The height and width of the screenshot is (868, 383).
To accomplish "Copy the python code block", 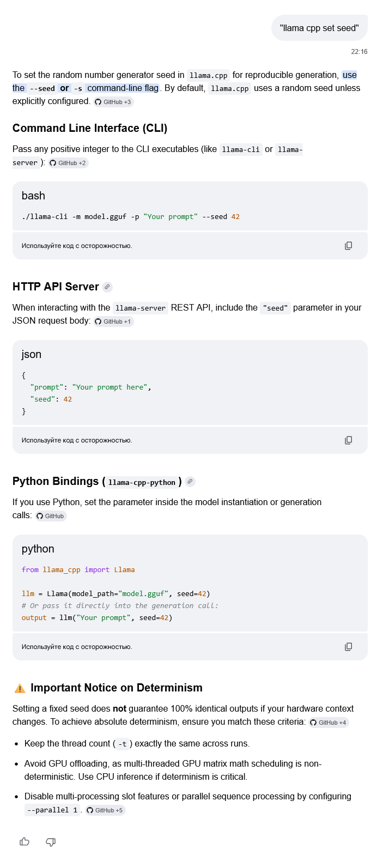I will pos(348,647).
